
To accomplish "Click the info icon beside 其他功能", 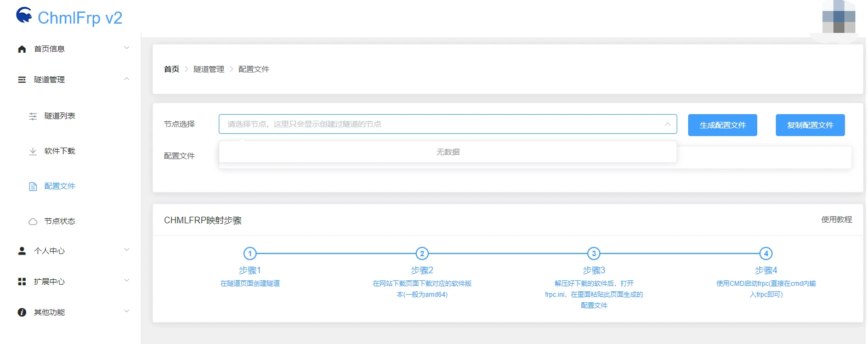I will pyautogui.click(x=22, y=312).
